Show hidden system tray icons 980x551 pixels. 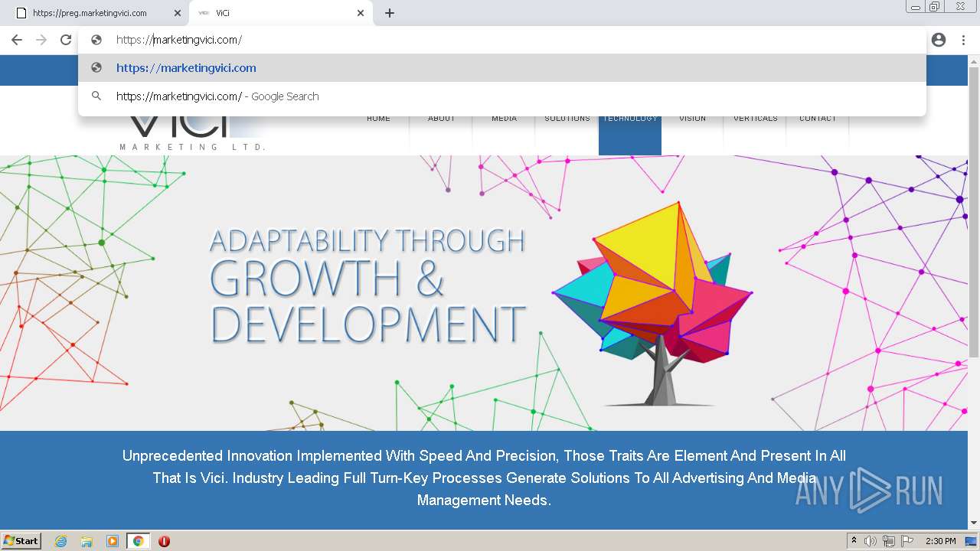[854, 541]
